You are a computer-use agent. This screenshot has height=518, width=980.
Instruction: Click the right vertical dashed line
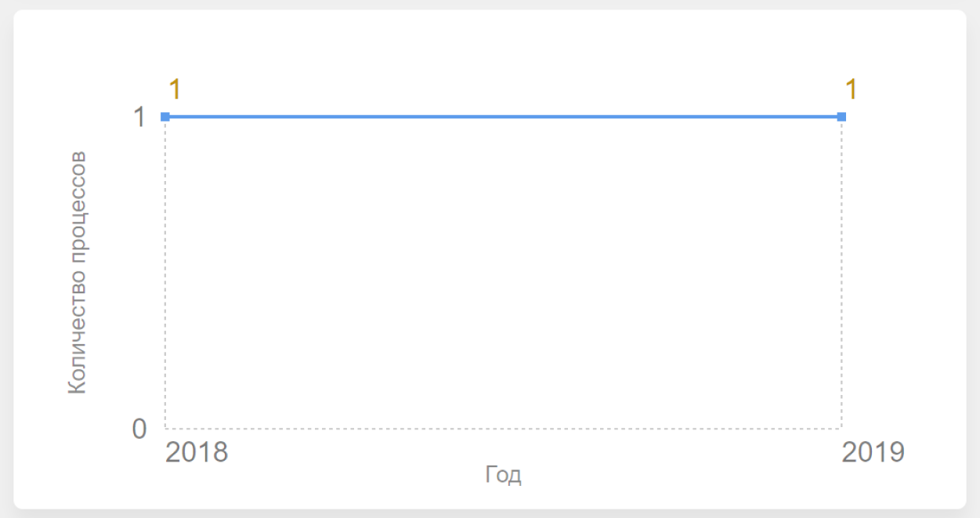[841, 274]
